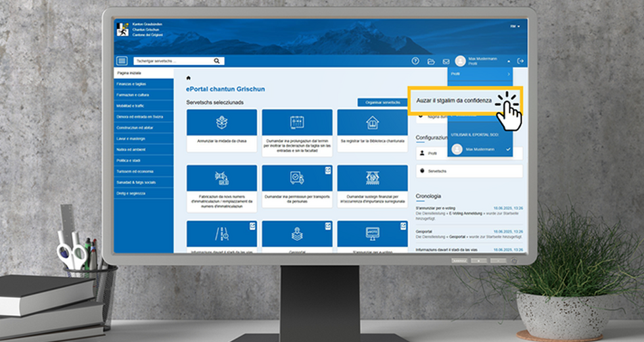Open Lavur e mastergn sidebar category

pyautogui.click(x=143, y=139)
